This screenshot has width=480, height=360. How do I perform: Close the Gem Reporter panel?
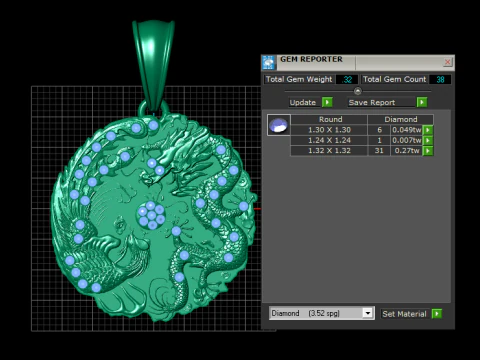point(448,62)
